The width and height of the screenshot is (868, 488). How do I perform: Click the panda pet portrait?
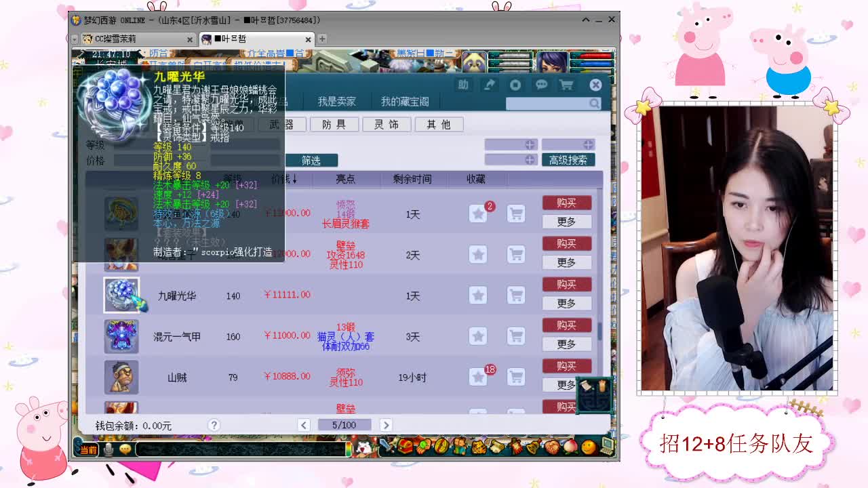(475, 62)
